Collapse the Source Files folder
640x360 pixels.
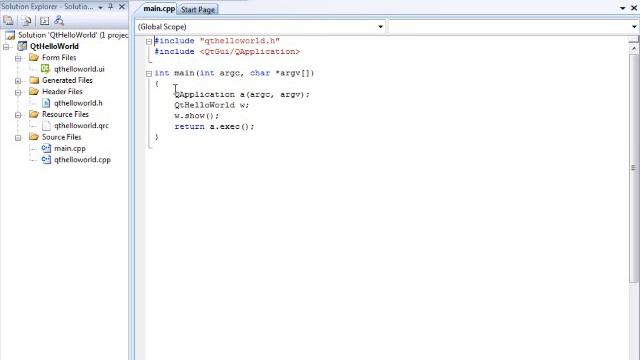(18, 138)
